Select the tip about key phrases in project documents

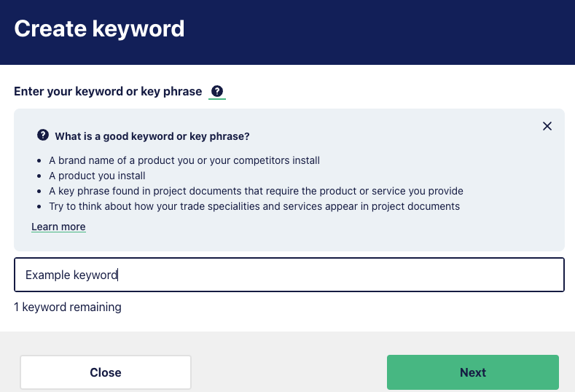pos(256,191)
